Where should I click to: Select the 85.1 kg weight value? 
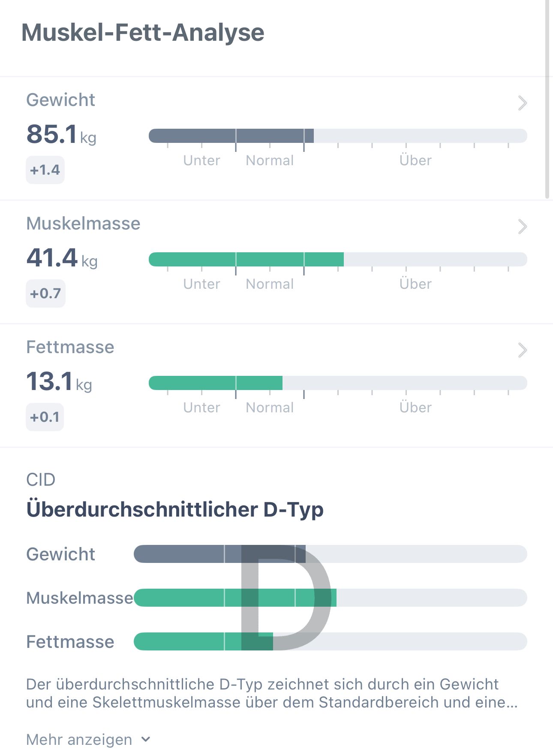61,134
